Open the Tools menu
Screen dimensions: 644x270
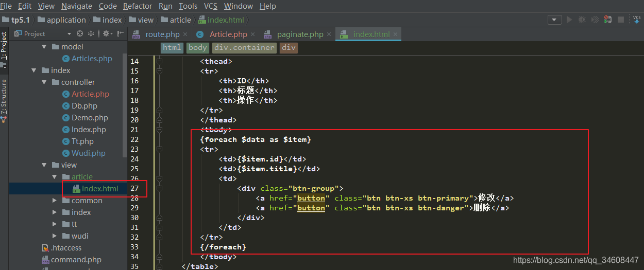188,6
